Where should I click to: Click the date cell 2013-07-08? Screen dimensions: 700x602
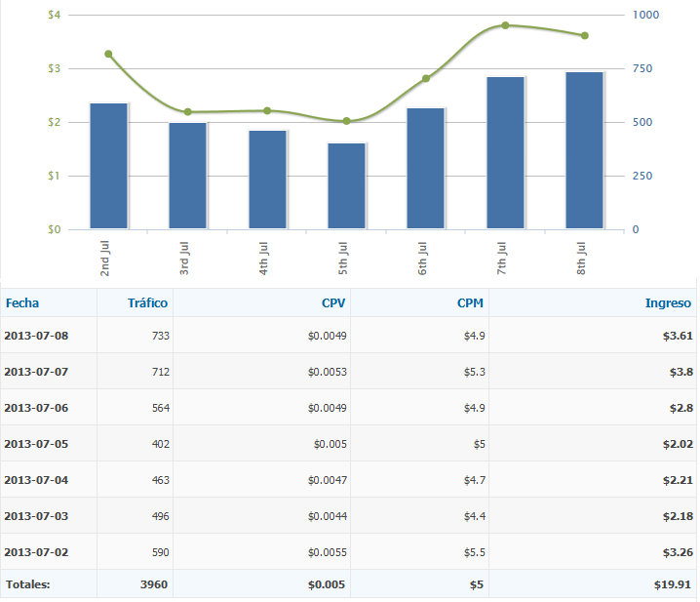[x=36, y=336]
